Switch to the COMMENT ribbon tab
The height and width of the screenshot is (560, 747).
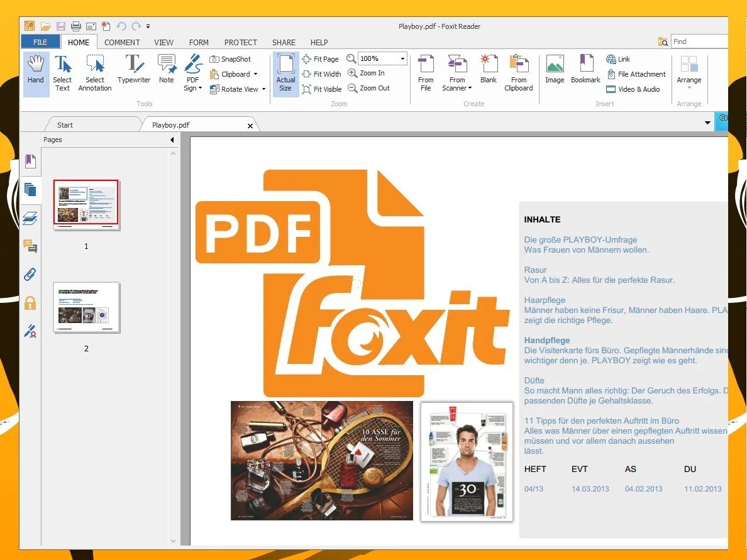122,42
